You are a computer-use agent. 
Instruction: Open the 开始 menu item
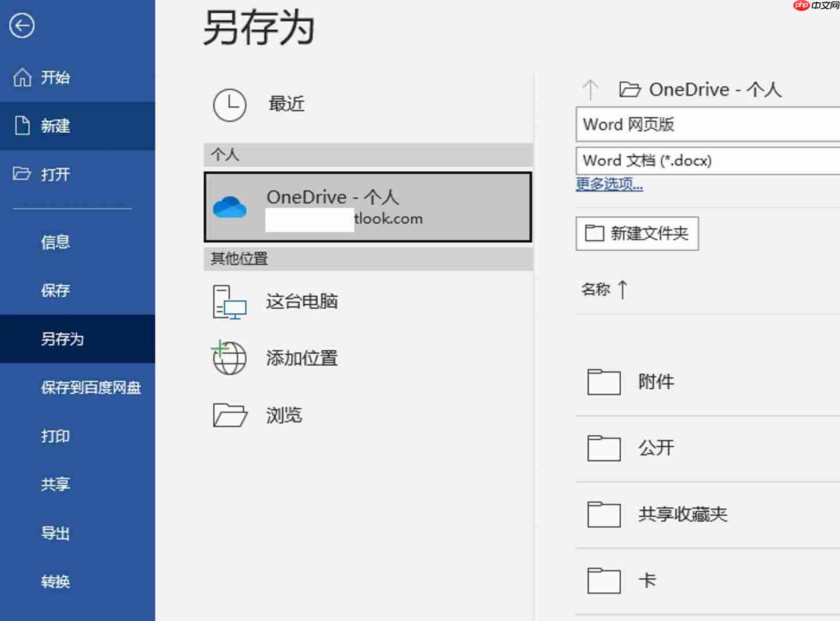(78, 77)
